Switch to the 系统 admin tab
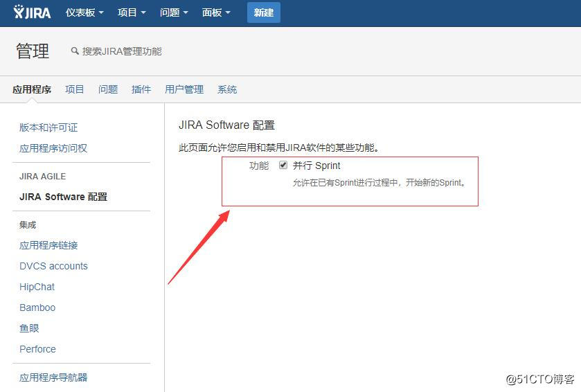 pos(226,89)
